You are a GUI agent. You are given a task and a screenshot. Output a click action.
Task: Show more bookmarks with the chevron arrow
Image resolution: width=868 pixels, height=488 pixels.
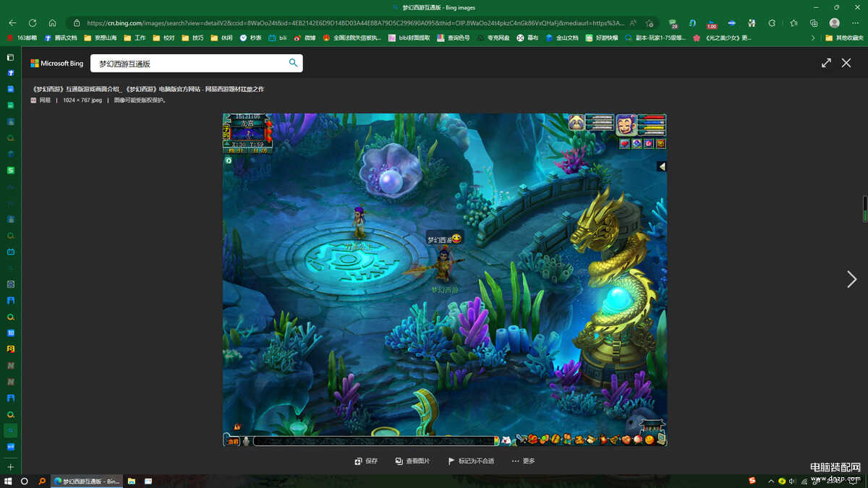[x=813, y=38]
